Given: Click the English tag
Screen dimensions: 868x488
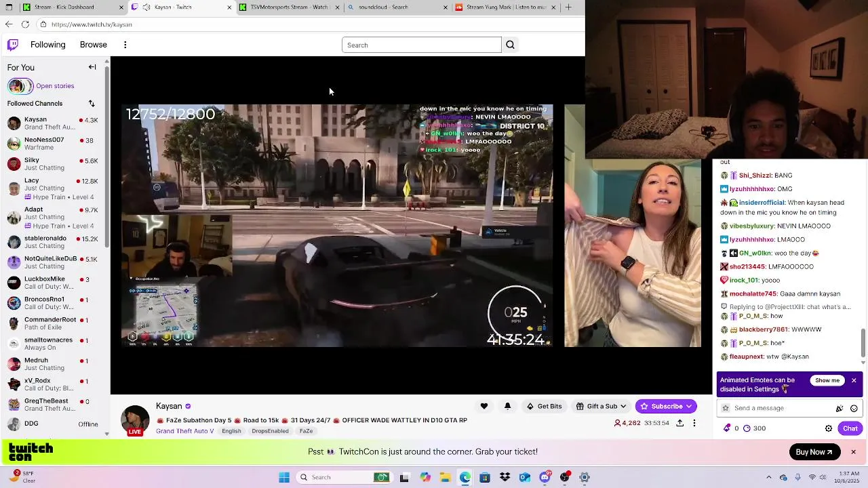Looking at the screenshot, I should tap(231, 431).
